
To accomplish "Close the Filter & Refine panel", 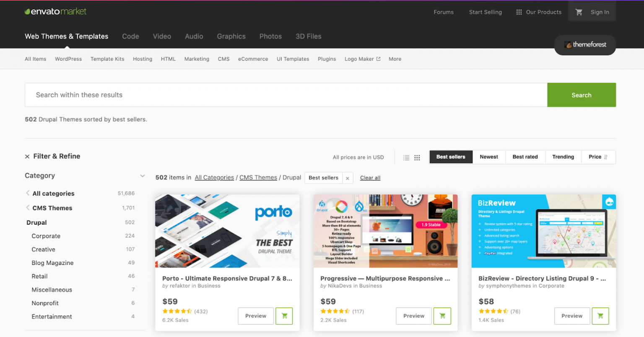I will coord(27,156).
